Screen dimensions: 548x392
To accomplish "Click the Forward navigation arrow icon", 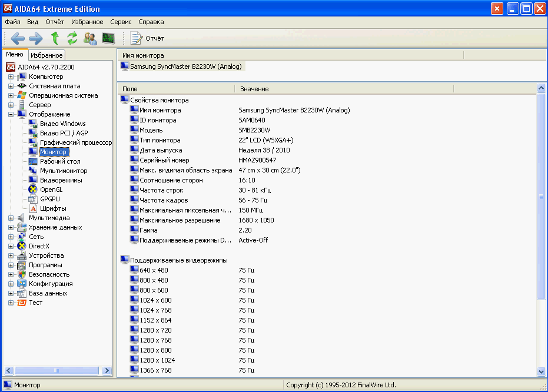I will click(36, 38).
